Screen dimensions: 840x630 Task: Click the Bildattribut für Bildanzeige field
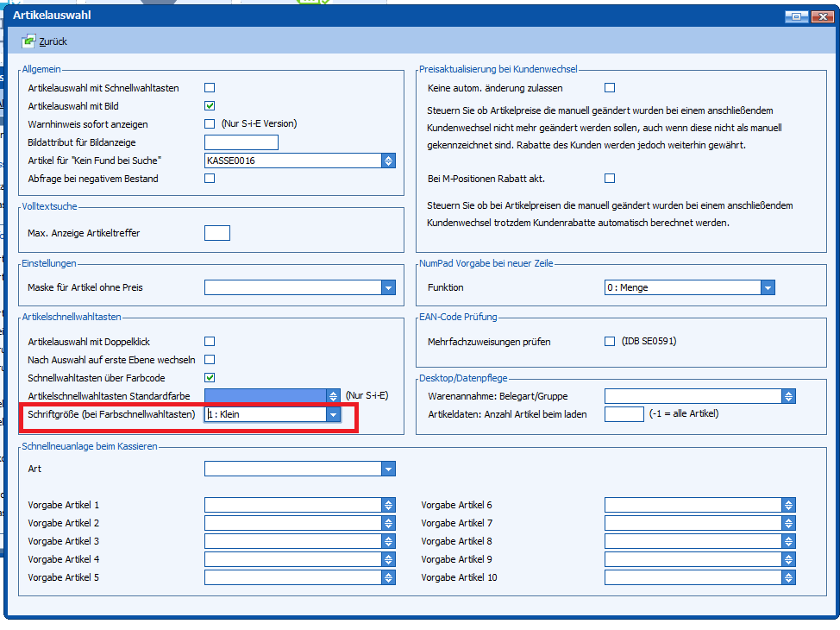[241, 142]
